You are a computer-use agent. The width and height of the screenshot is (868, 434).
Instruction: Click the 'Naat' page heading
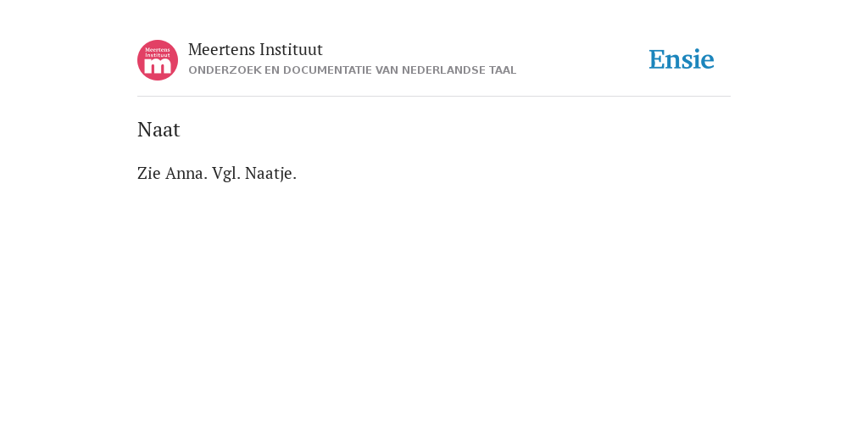tap(159, 130)
